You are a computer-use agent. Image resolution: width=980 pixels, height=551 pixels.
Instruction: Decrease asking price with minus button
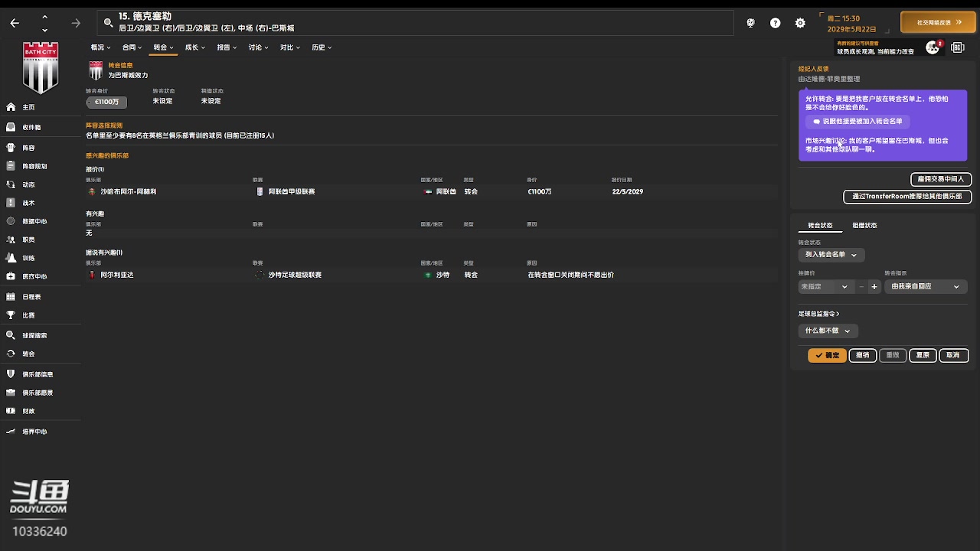click(861, 287)
